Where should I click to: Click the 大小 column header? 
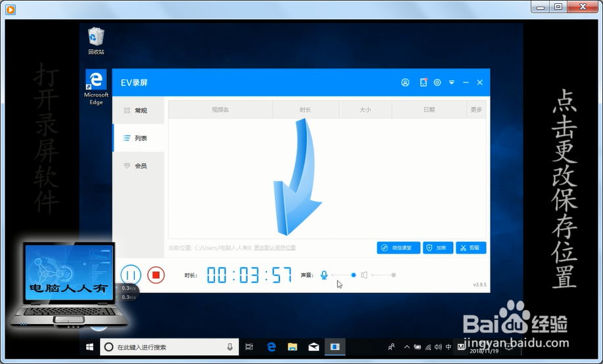tap(365, 110)
